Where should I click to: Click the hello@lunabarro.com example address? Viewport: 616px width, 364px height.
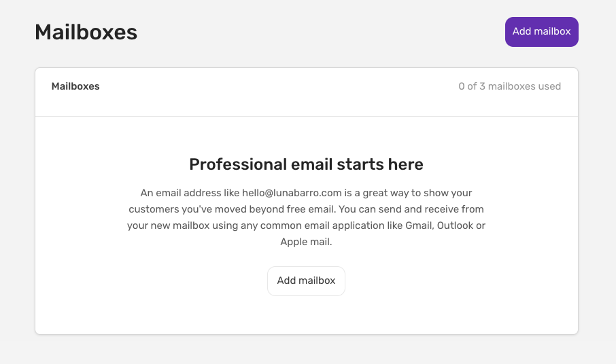[x=292, y=193]
